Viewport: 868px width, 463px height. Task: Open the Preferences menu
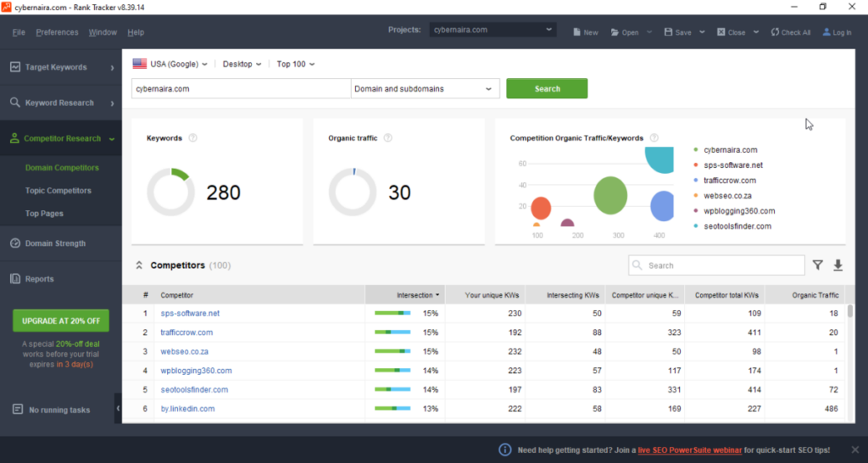pyautogui.click(x=57, y=32)
